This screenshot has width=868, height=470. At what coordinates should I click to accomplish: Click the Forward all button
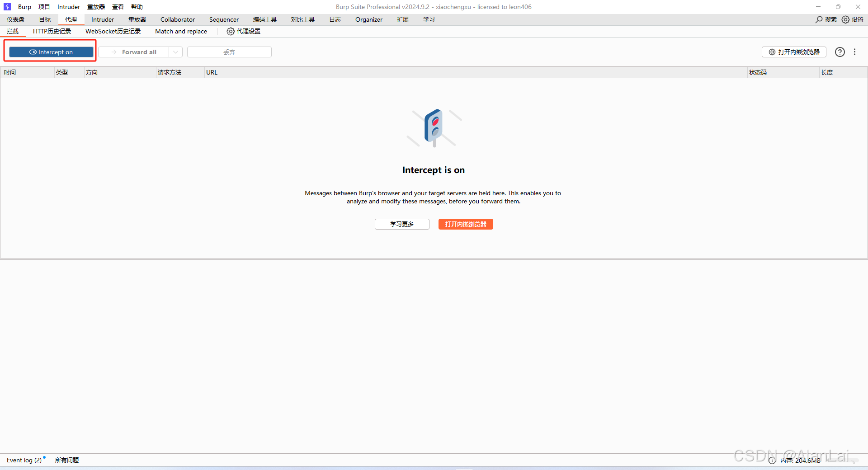point(134,52)
